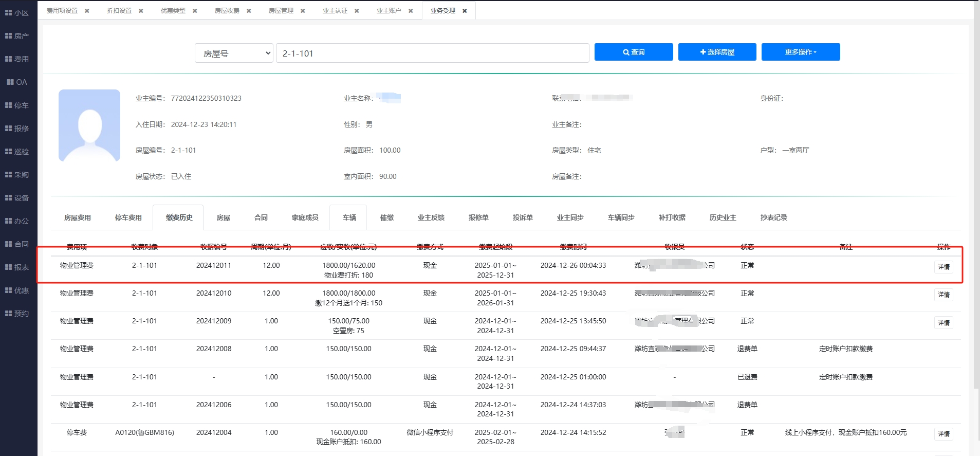The image size is (980, 456).
Task: Click the 选择房屋 button
Action: tap(717, 52)
